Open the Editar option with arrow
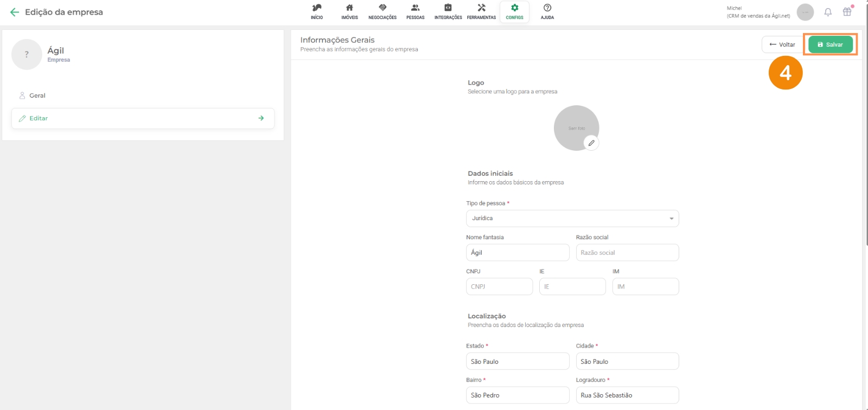 (x=143, y=118)
